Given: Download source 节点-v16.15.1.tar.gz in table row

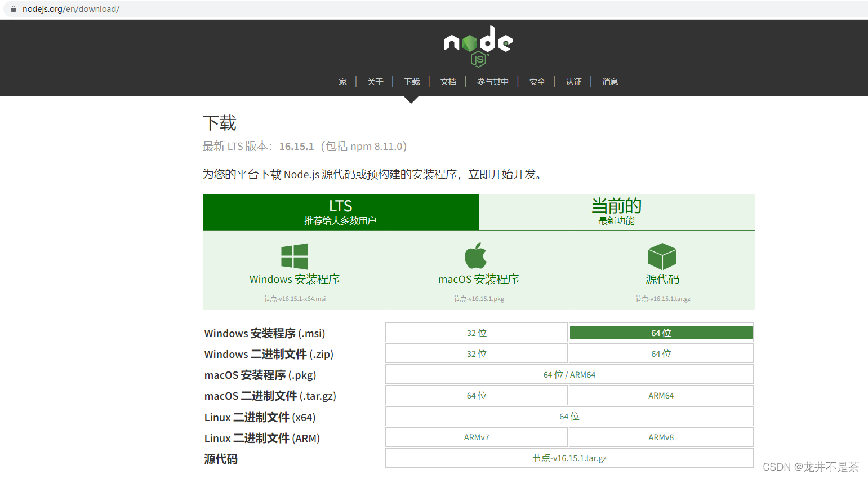Looking at the screenshot, I should click(569, 458).
